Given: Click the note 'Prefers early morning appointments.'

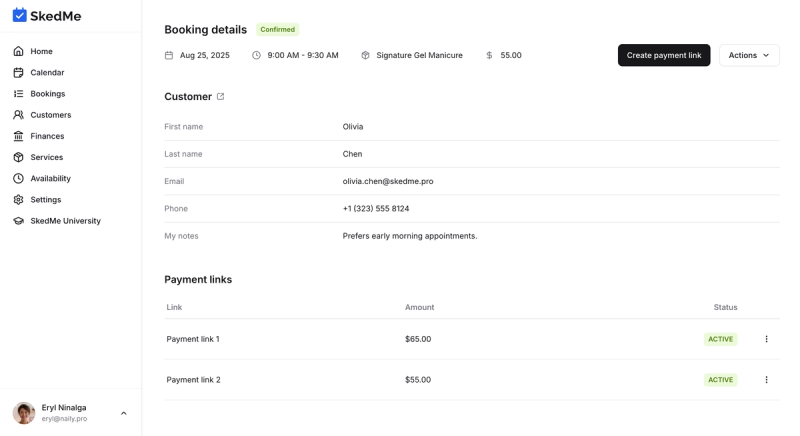Looking at the screenshot, I should click(410, 236).
